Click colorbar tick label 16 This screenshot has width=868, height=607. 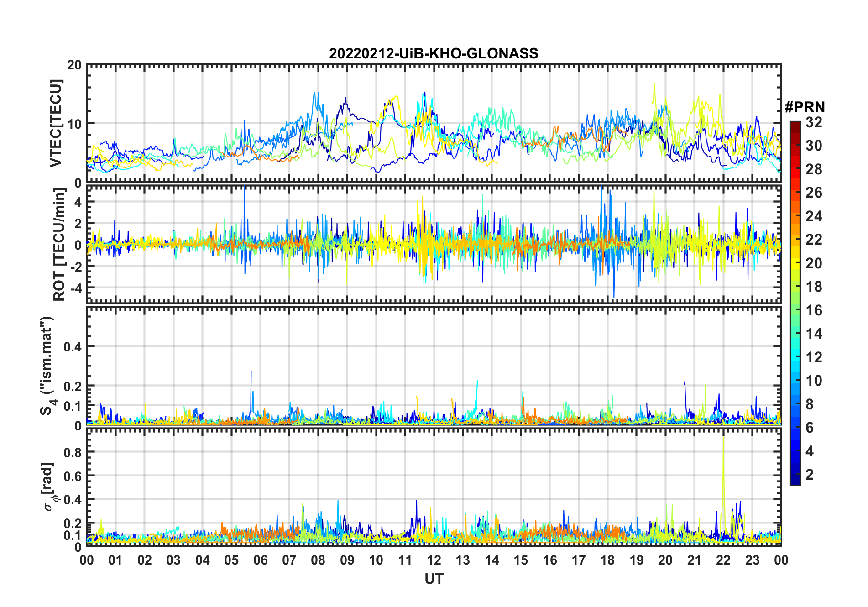(814, 310)
